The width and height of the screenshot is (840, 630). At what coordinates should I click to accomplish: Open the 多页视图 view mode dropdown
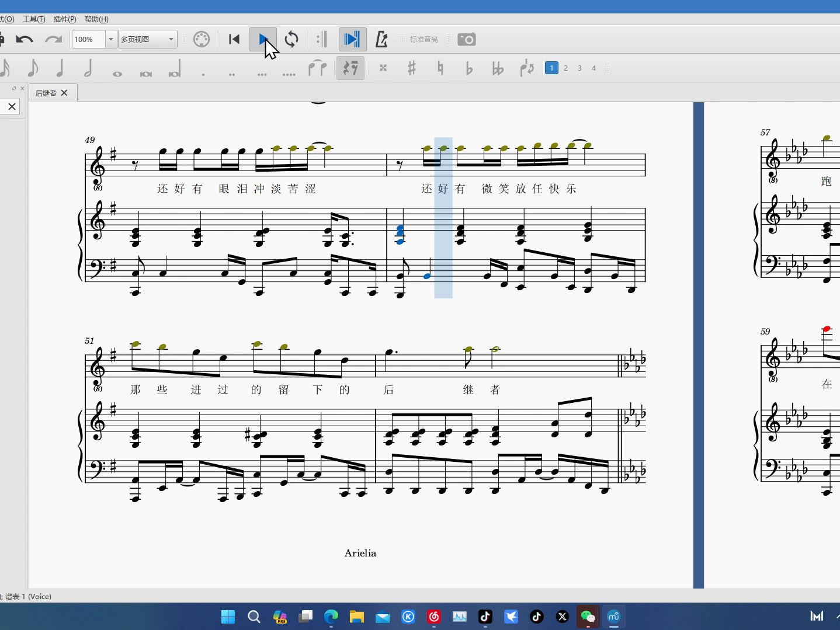(x=148, y=39)
